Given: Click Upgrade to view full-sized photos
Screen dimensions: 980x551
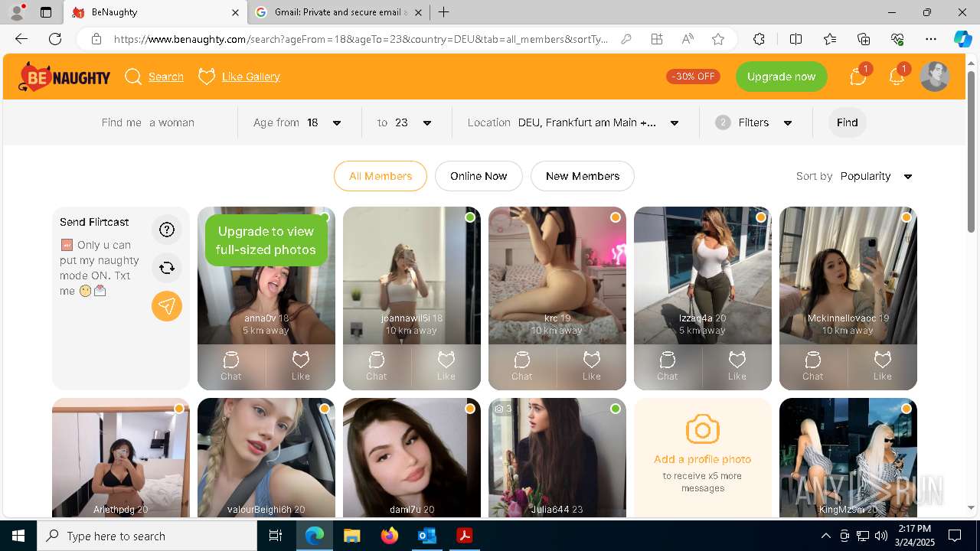Looking at the screenshot, I should (x=266, y=240).
